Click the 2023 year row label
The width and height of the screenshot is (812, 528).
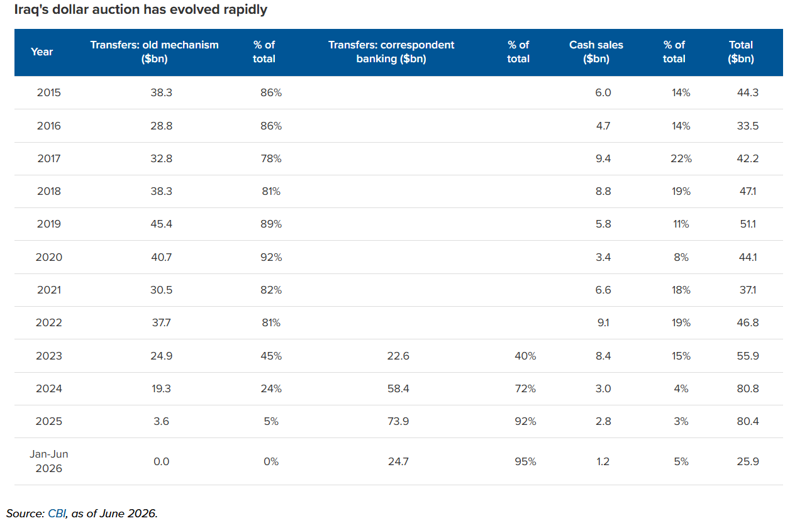click(x=49, y=356)
